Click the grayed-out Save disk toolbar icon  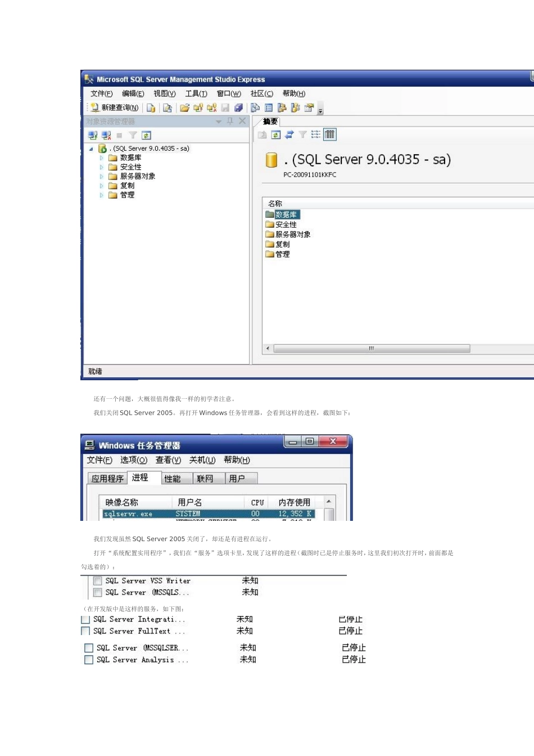point(225,107)
